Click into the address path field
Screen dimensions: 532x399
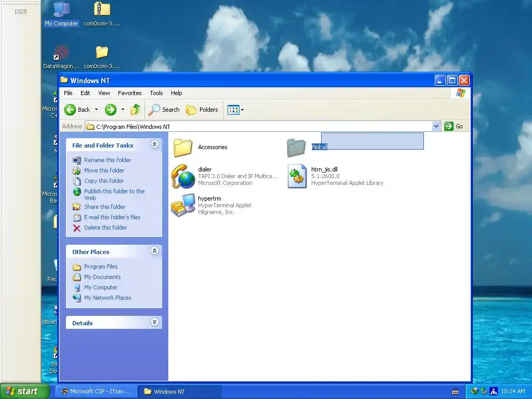coord(259,127)
